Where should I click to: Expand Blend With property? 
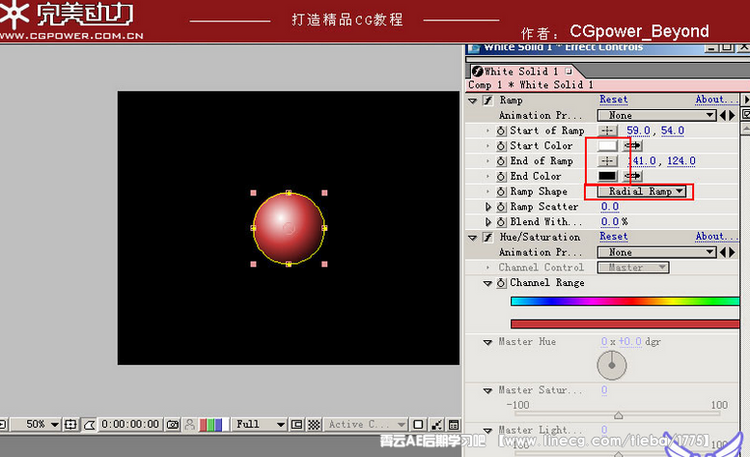[x=488, y=222]
